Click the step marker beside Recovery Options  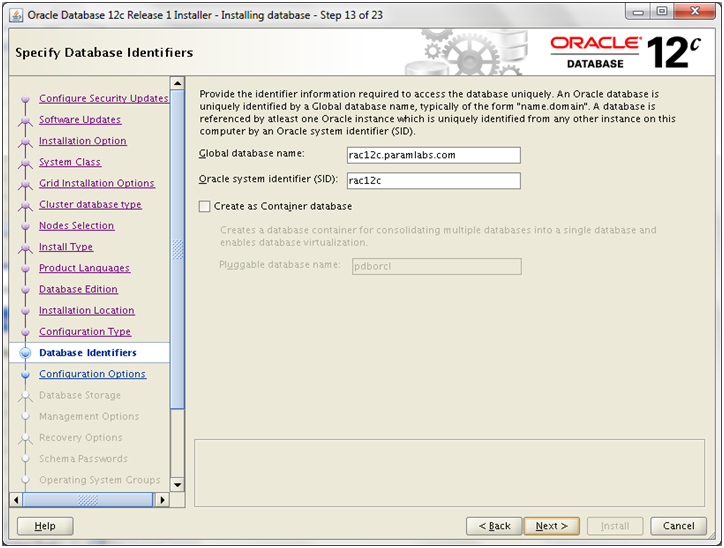click(25, 439)
